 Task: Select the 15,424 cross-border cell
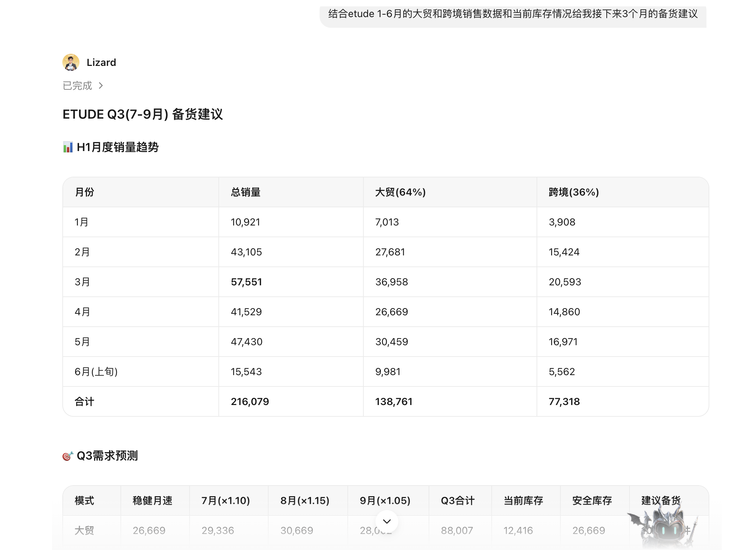click(x=564, y=252)
